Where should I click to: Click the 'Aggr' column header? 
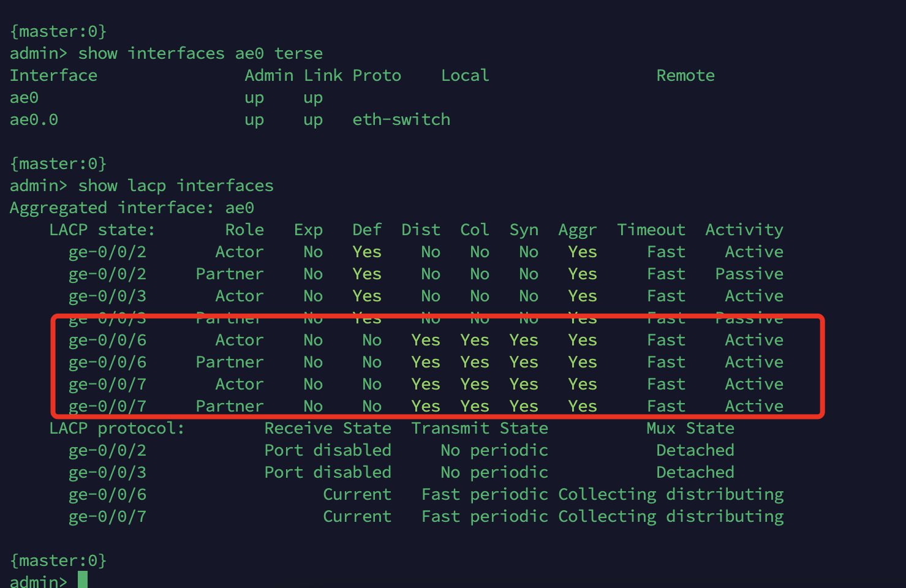(577, 230)
